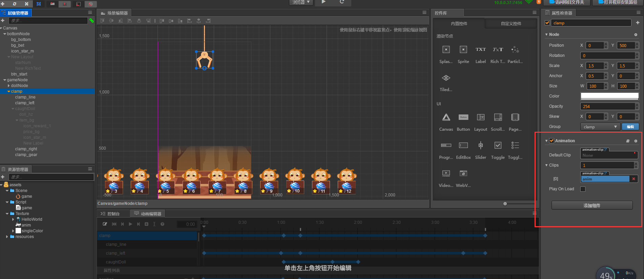Click the Tiled map node icon
644x279 pixels.
[x=446, y=78]
